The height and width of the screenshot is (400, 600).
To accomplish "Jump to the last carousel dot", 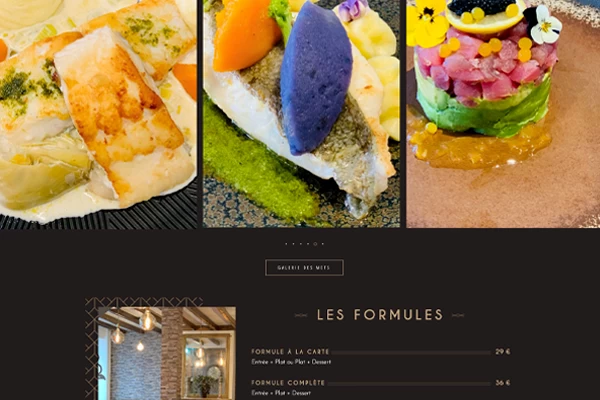I will click(323, 244).
